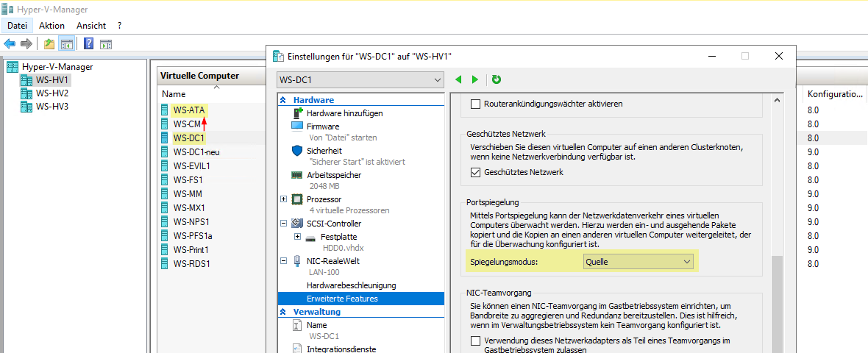
Task: Click the green previous VM arrow
Action: coord(458,79)
